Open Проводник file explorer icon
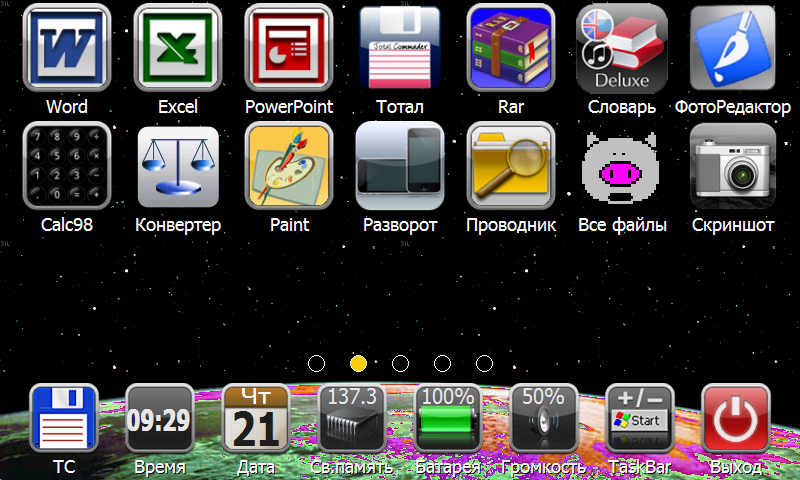This screenshot has width=800, height=480. [x=511, y=165]
